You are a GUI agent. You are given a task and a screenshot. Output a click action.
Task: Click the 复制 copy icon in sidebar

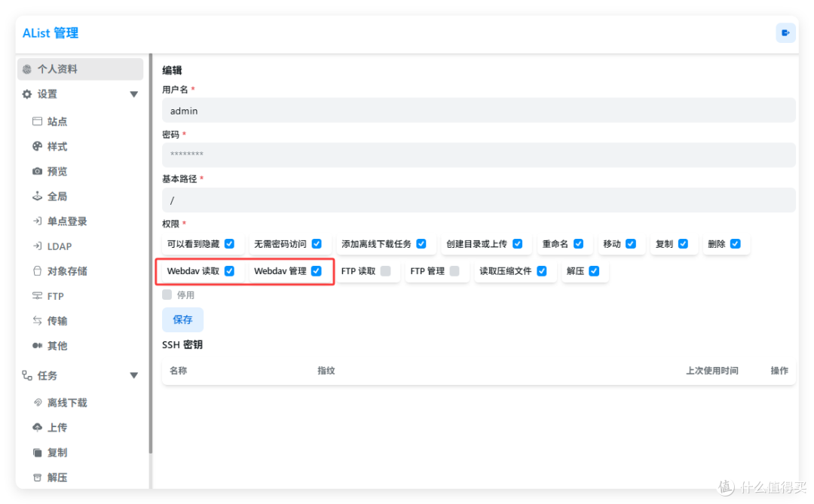pos(37,453)
